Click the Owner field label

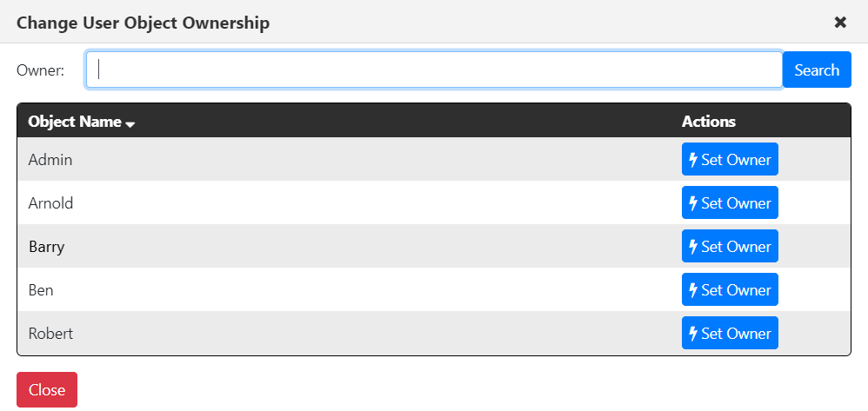pyautogui.click(x=40, y=70)
